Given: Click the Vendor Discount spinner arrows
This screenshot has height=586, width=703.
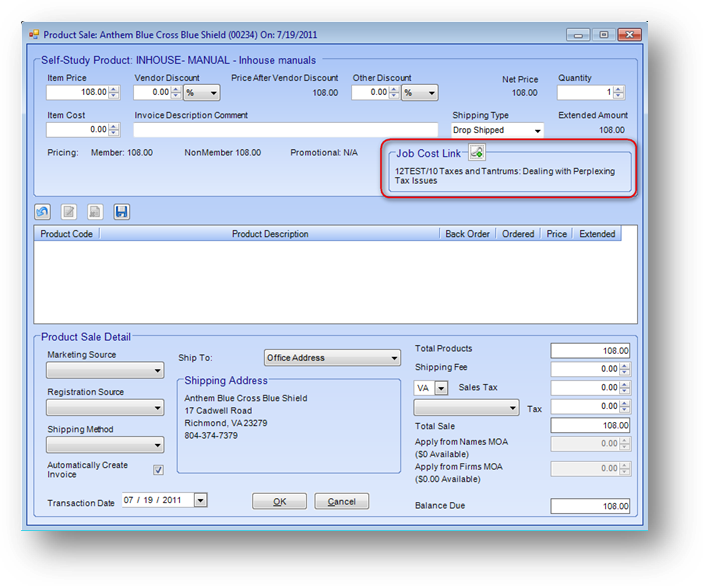Looking at the screenshot, I should tap(176, 92).
